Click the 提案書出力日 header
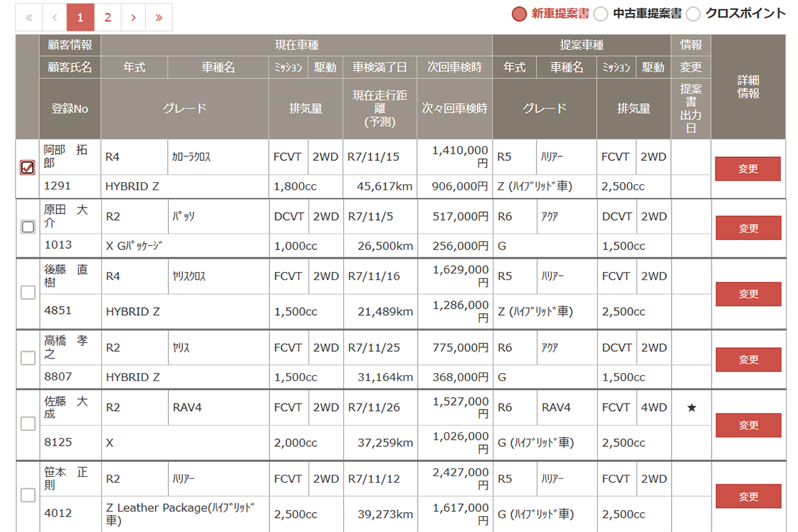Image resolution: width=798 pixels, height=532 pixels. tap(691, 109)
